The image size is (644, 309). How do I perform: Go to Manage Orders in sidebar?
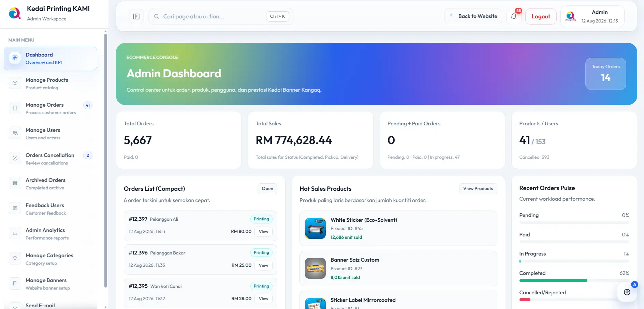(x=50, y=108)
